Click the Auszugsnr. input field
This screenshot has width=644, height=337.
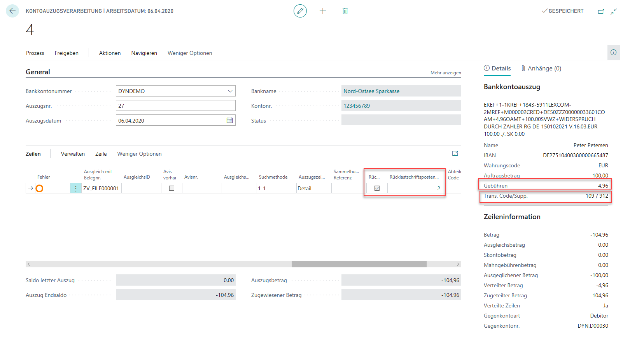(175, 106)
